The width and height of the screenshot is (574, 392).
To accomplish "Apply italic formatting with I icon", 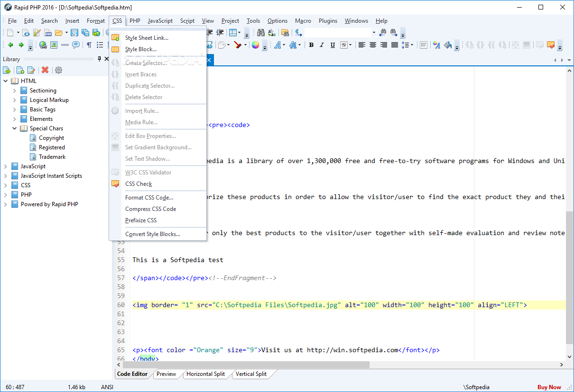I will 322,45.
